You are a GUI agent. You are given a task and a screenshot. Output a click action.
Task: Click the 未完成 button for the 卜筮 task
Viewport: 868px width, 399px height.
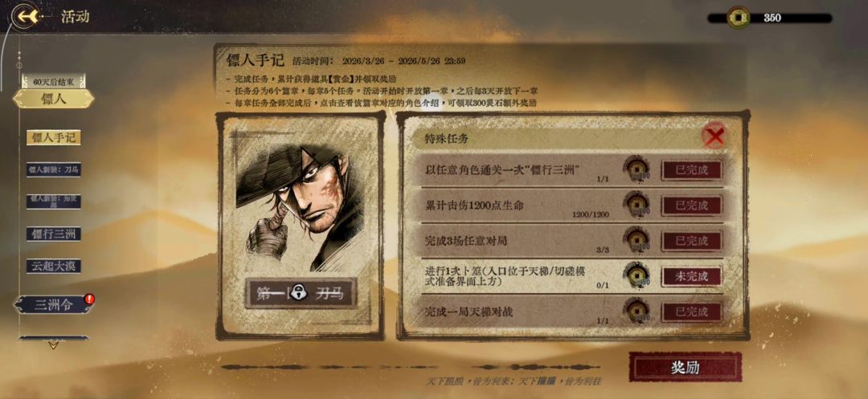[x=691, y=276]
